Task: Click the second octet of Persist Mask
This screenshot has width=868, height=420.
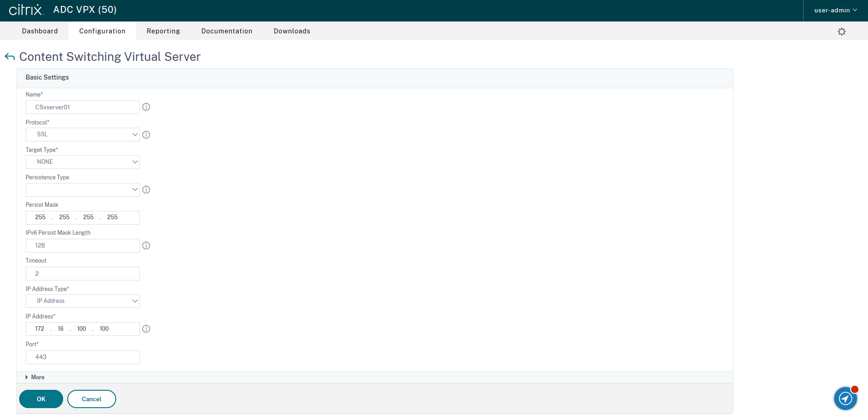Action: [x=64, y=217]
